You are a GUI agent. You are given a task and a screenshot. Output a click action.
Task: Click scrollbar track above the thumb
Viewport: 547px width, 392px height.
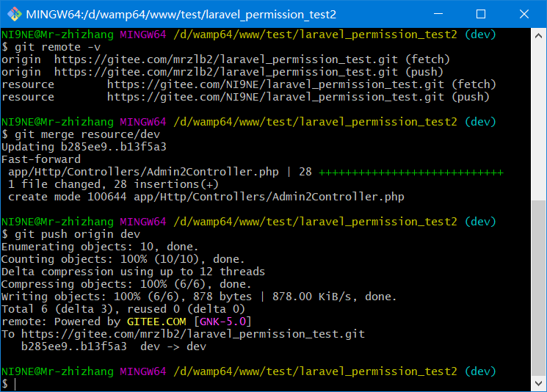[x=539, y=117]
